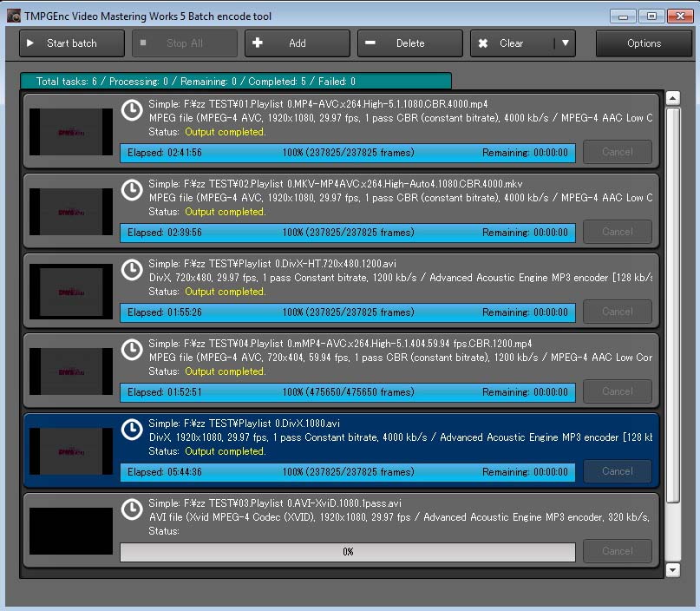The width and height of the screenshot is (700, 611).
Task: Click the Clear button
Action: [x=512, y=43]
